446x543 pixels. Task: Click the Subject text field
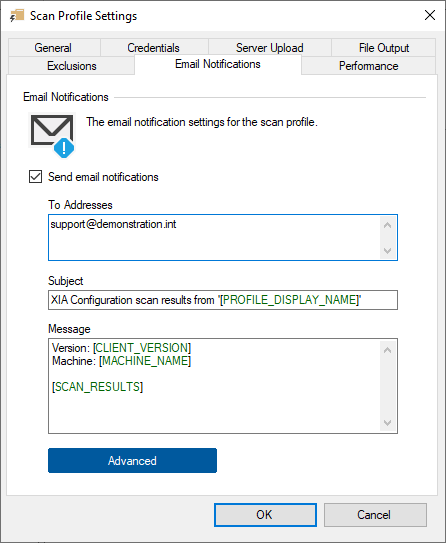(223, 300)
